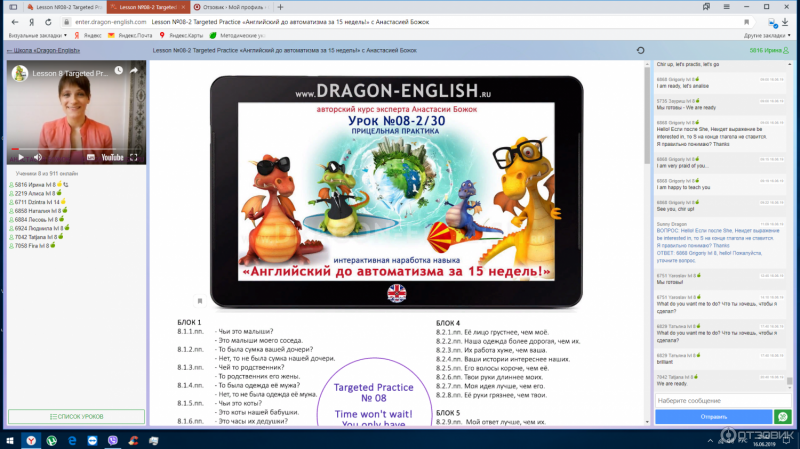
Task: Open the browser hamburger menu
Action: [x=727, y=7]
